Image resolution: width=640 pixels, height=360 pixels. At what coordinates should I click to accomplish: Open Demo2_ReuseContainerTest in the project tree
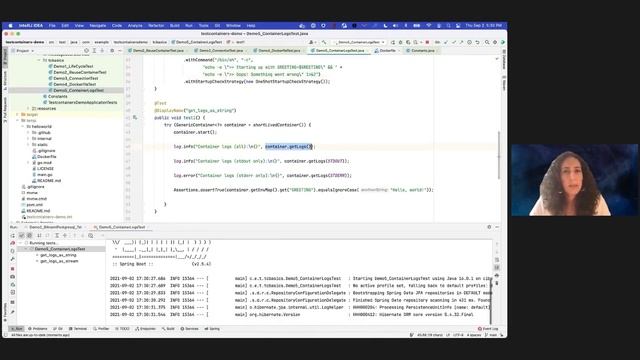tap(80, 72)
